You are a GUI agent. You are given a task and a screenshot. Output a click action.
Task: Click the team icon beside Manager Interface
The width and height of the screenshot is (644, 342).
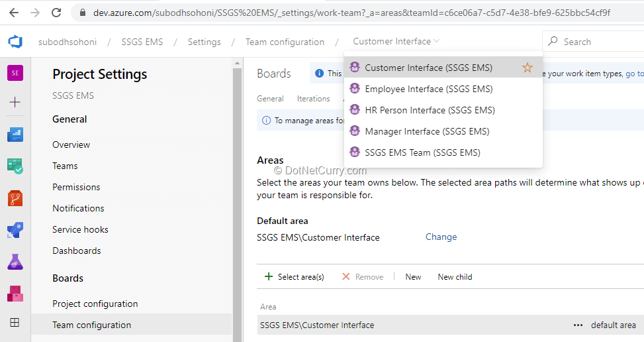tap(355, 131)
